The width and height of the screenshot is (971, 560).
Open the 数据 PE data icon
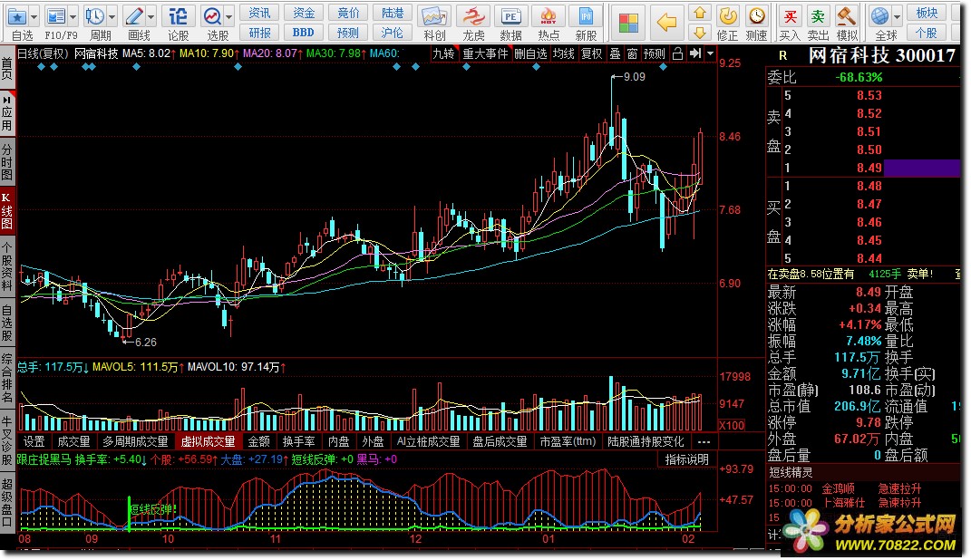(511, 16)
